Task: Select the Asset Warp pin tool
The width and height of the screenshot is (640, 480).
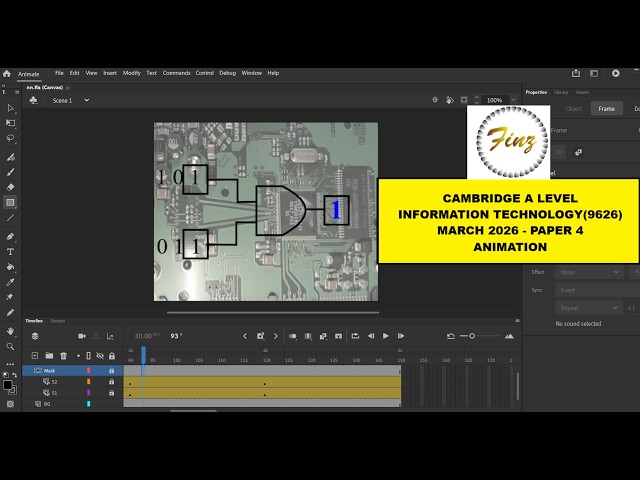Action: pos(10,297)
